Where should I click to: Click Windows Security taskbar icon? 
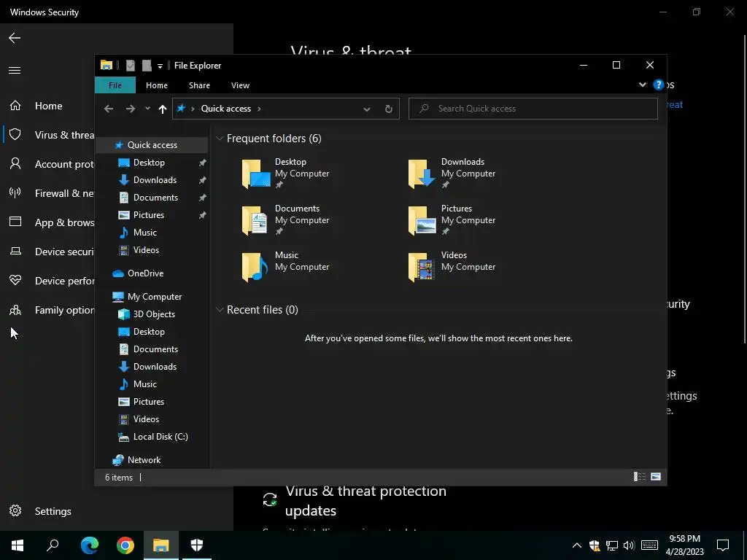[x=197, y=545]
